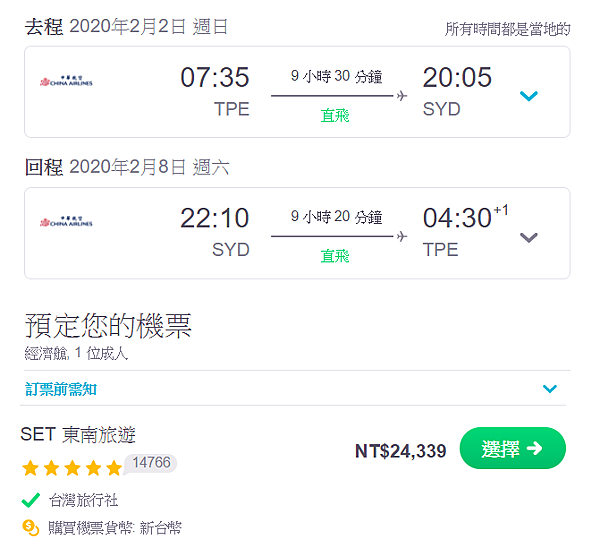Image resolution: width=600 pixels, height=548 pixels.
Task: Open the 訂票前需知 link
Action: point(61,389)
